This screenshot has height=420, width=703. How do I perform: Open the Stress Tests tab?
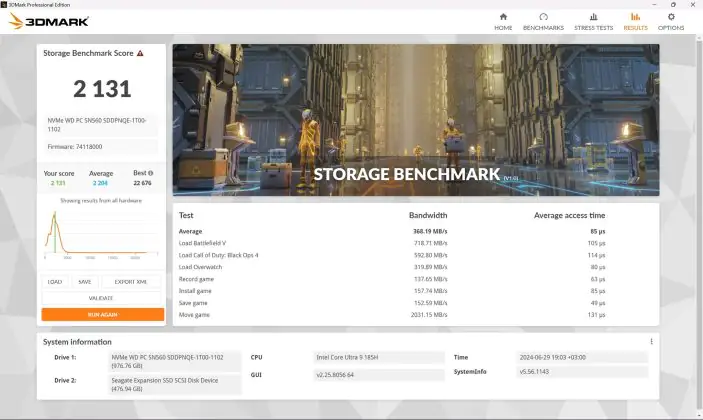[594, 22]
